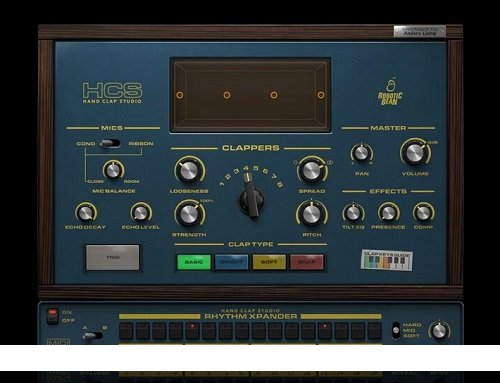Screen dimensions: 500x383
Task: Click the Echo Level knob
Action: (x=141, y=212)
